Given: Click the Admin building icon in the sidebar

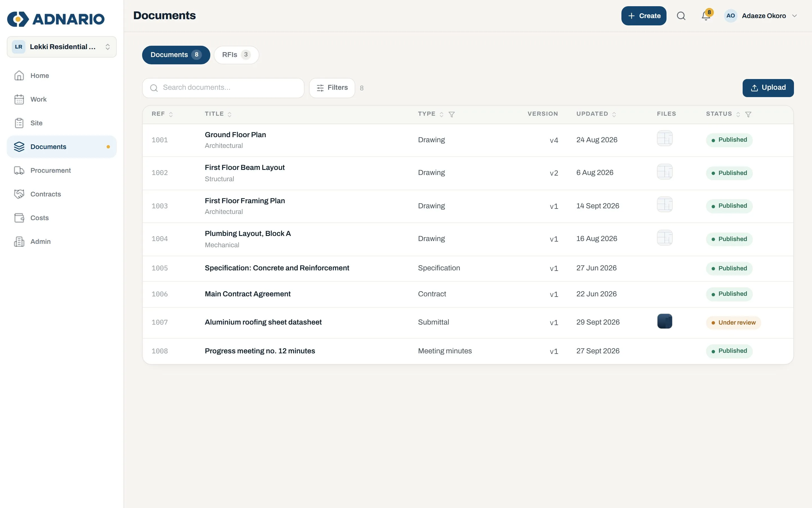Looking at the screenshot, I should [19, 242].
